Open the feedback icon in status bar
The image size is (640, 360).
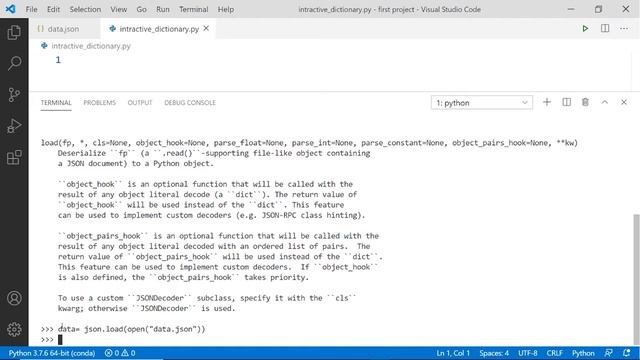pos(608,353)
